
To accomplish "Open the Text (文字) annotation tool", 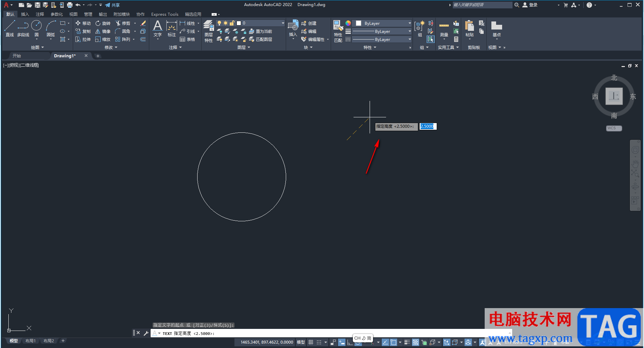I will click(x=158, y=28).
